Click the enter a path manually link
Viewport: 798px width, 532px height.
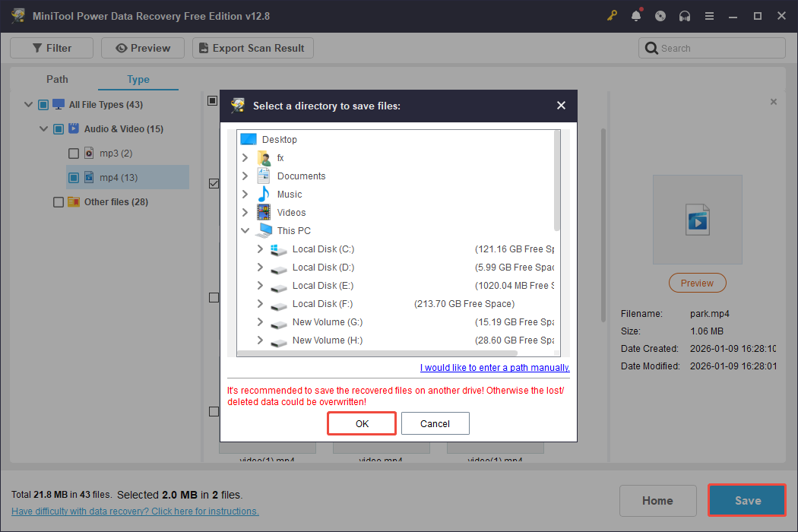tap(494, 367)
